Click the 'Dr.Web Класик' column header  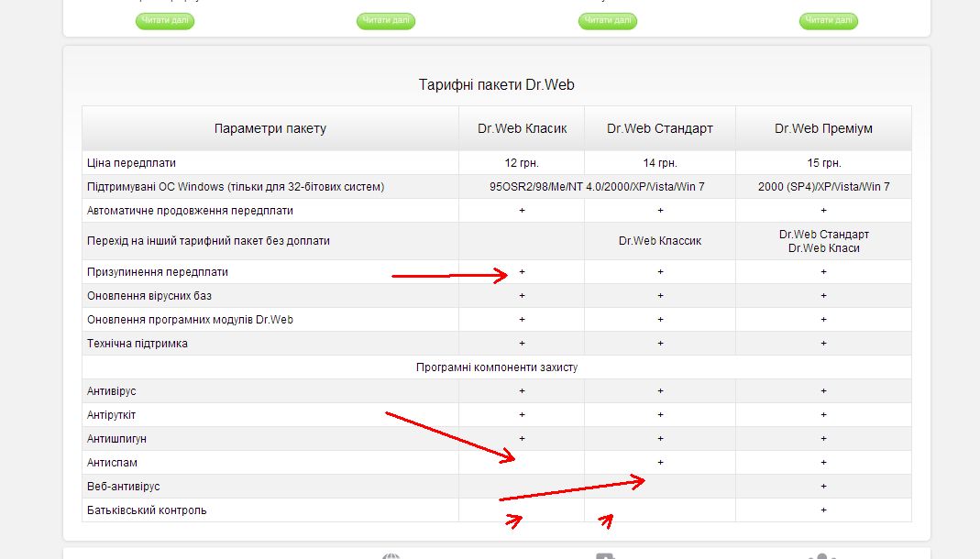click(x=522, y=128)
